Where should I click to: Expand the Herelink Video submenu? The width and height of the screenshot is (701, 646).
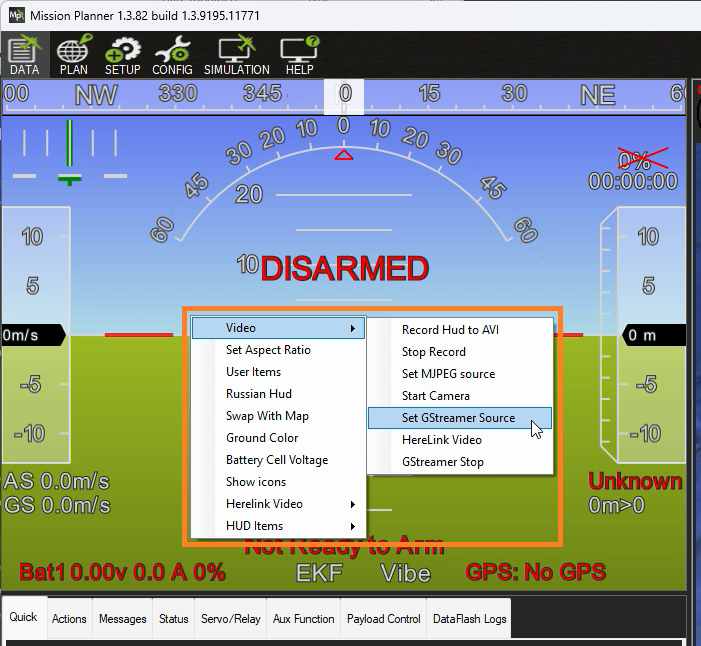278,504
